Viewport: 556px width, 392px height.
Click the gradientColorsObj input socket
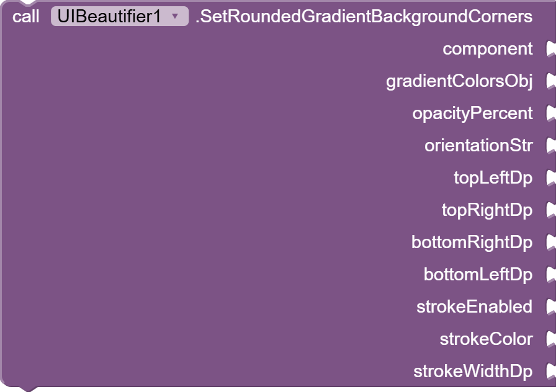point(550,81)
